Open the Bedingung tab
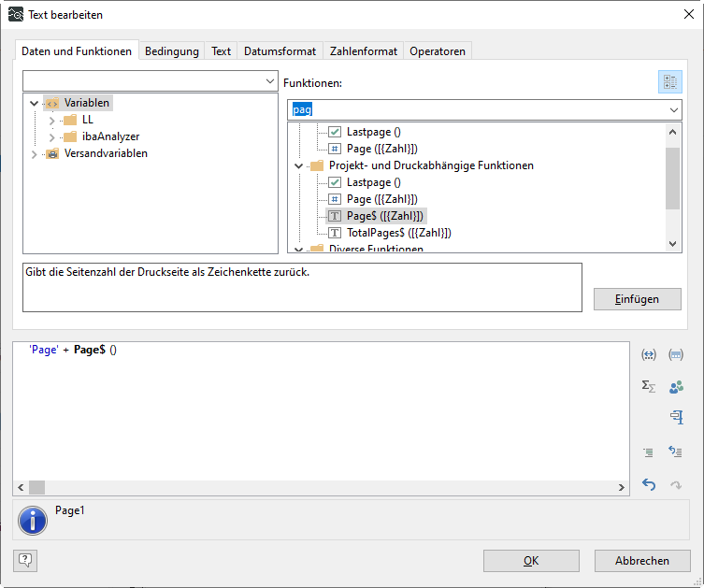The width and height of the screenshot is (704, 588). 172,51
